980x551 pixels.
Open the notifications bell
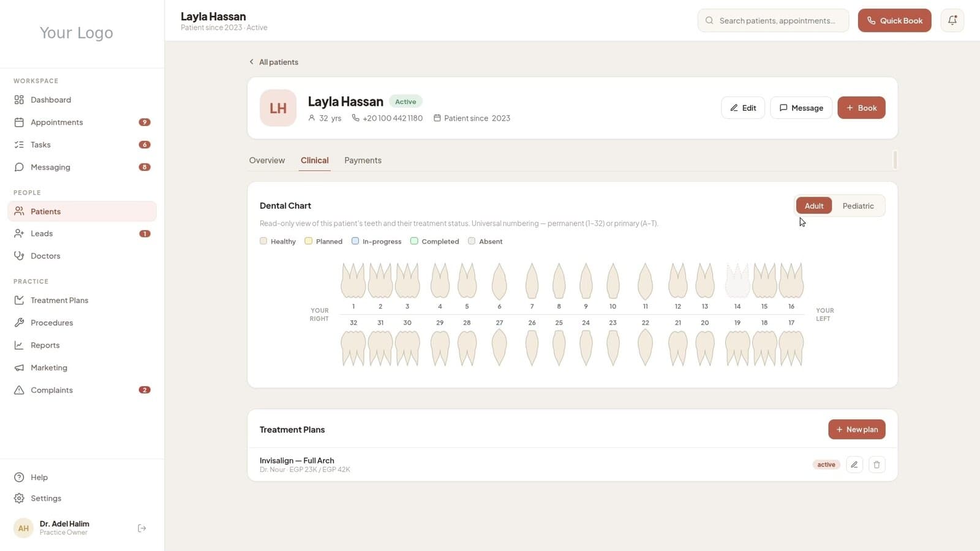coord(952,20)
